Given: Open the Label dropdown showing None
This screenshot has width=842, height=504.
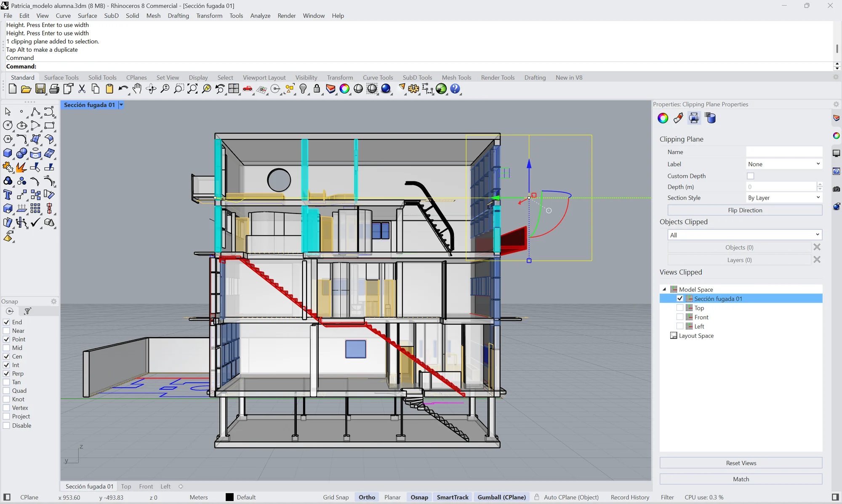Looking at the screenshot, I should coord(784,164).
